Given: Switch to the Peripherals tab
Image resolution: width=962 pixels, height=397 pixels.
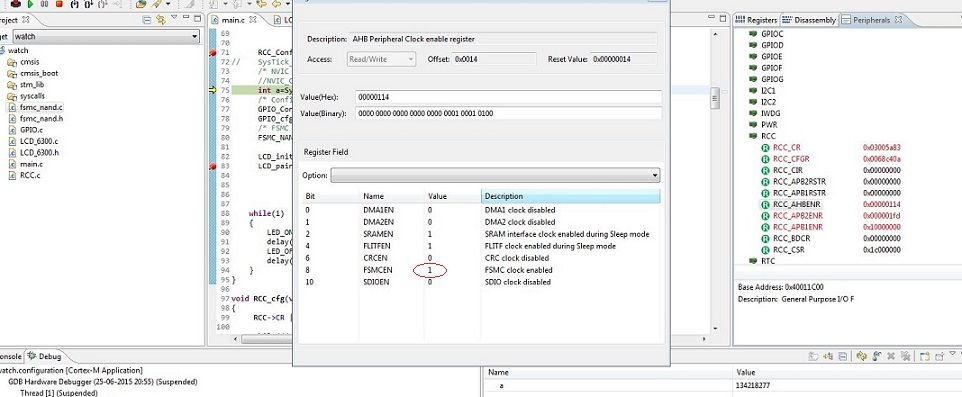Looking at the screenshot, I should coord(871,20).
